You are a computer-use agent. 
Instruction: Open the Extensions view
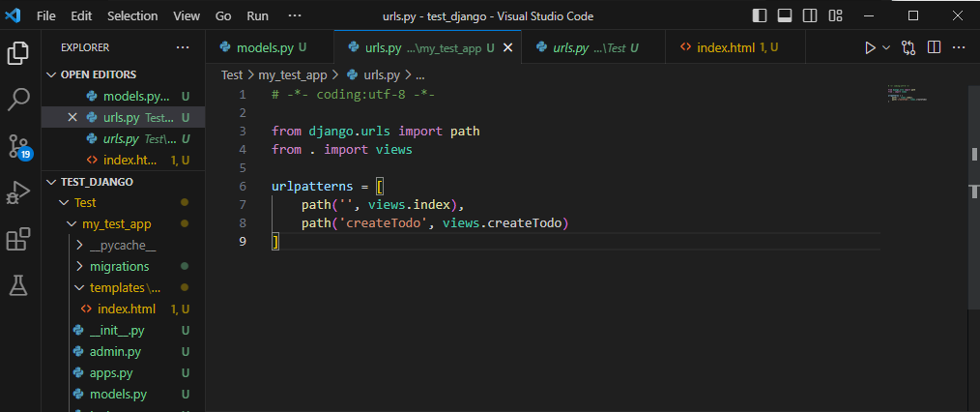point(18,240)
